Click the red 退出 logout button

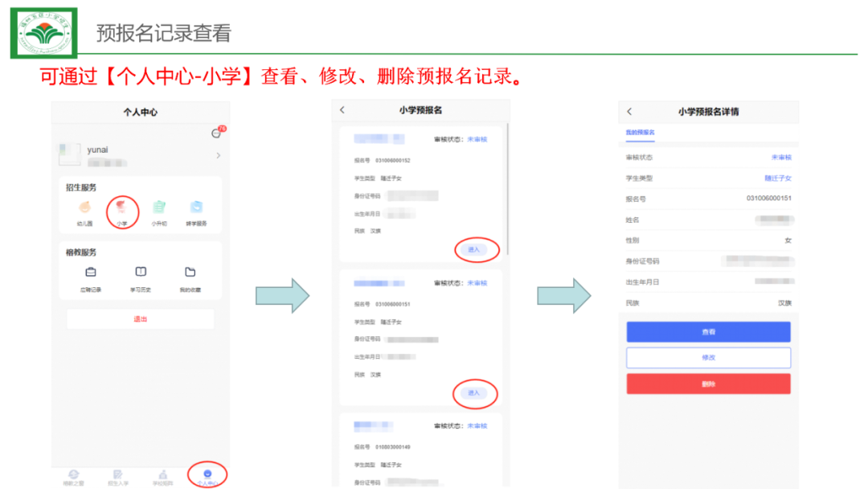coord(141,319)
